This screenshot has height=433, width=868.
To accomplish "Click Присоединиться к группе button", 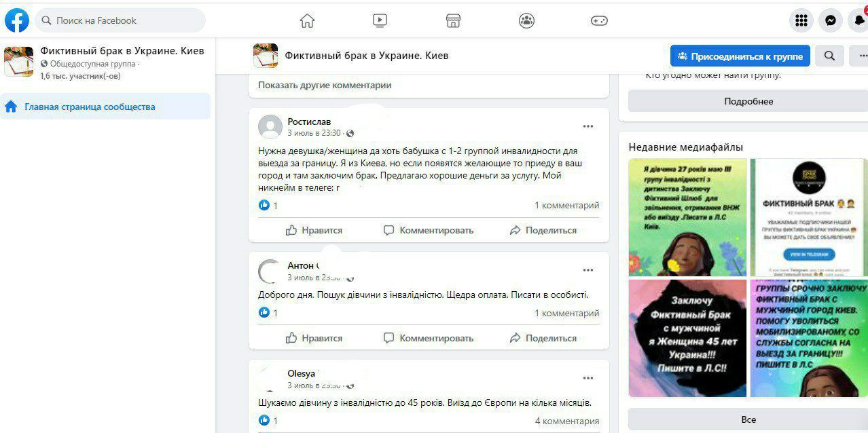I will [x=740, y=56].
